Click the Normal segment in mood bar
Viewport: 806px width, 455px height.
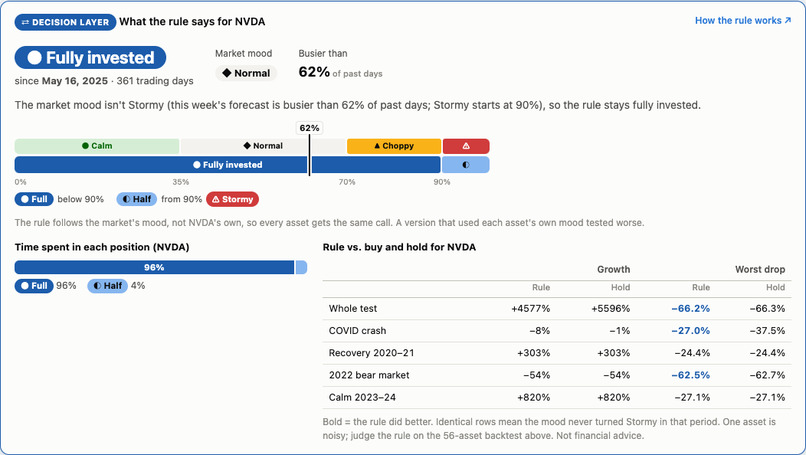tap(263, 146)
